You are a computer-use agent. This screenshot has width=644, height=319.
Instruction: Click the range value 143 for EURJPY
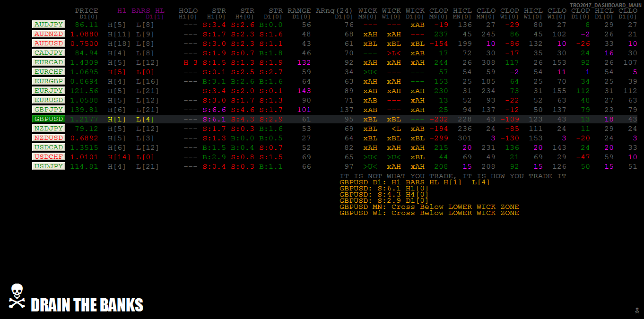click(304, 91)
